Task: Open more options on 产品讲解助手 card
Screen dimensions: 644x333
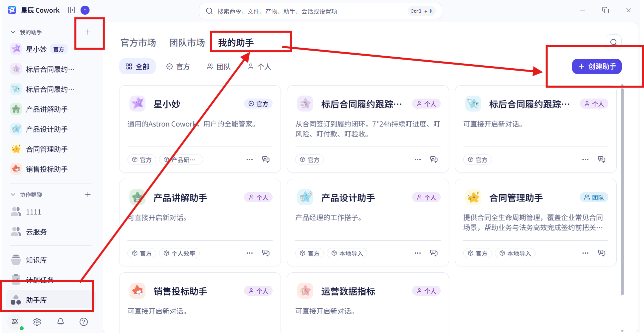Action: pyautogui.click(x=250, y=253)
